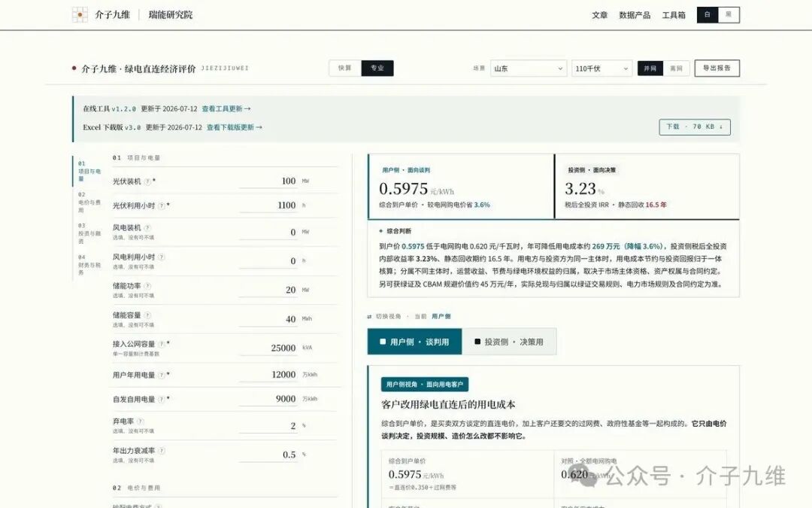
Task: Jump to section 02 电价与费用 in sidebar
Action: click(x=89, y=202)
